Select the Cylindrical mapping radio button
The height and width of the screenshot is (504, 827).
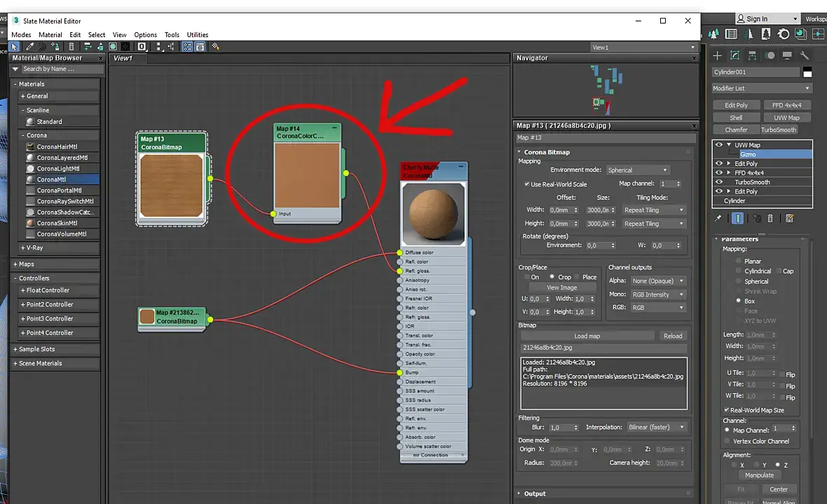coord(739,271)
